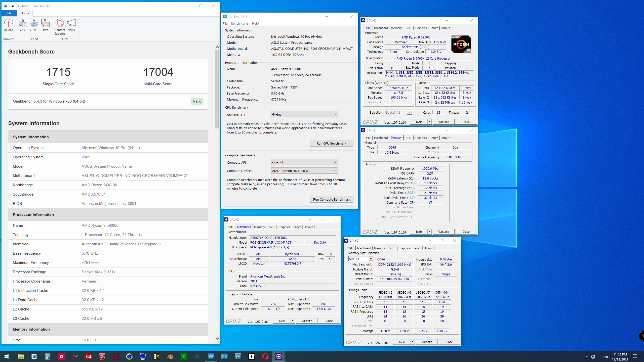This screenshot has height=362, width=644.
Task: Open File tab in Geekbench results window
Action: [9, 13]
